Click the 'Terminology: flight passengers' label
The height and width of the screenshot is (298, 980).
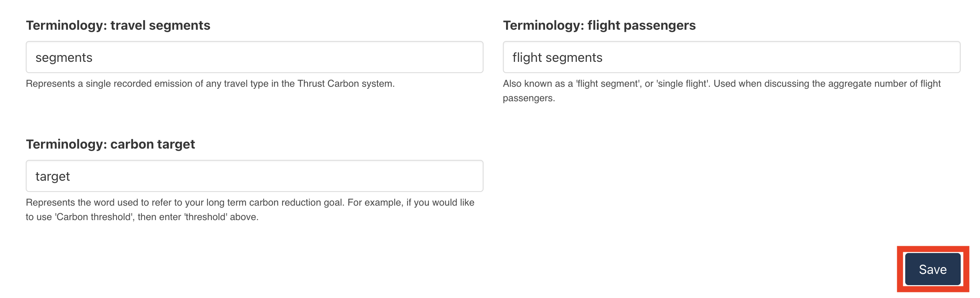(599, 25)
